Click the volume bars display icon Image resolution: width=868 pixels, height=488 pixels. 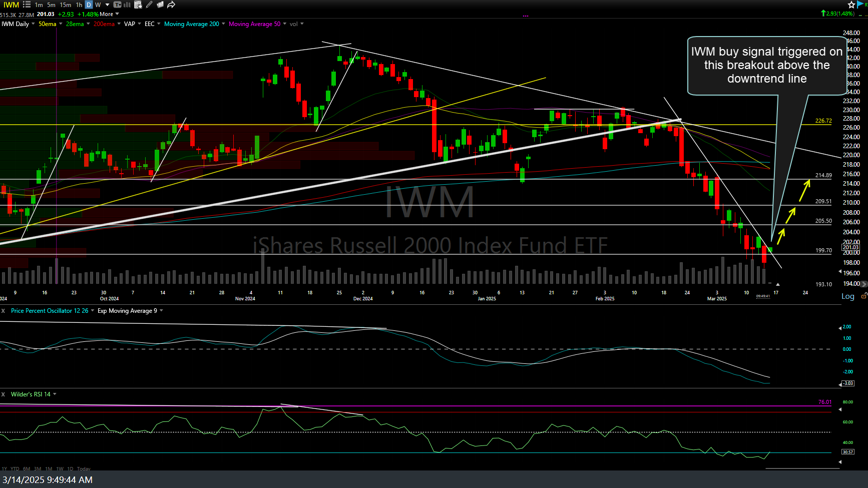click(127, 5)
